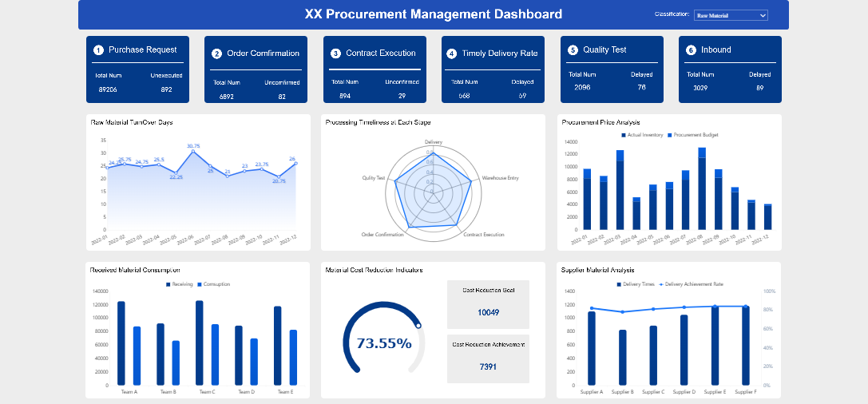Select the Quality Test card title
Viewport: 868px width, 404px height.
[604, 50]
